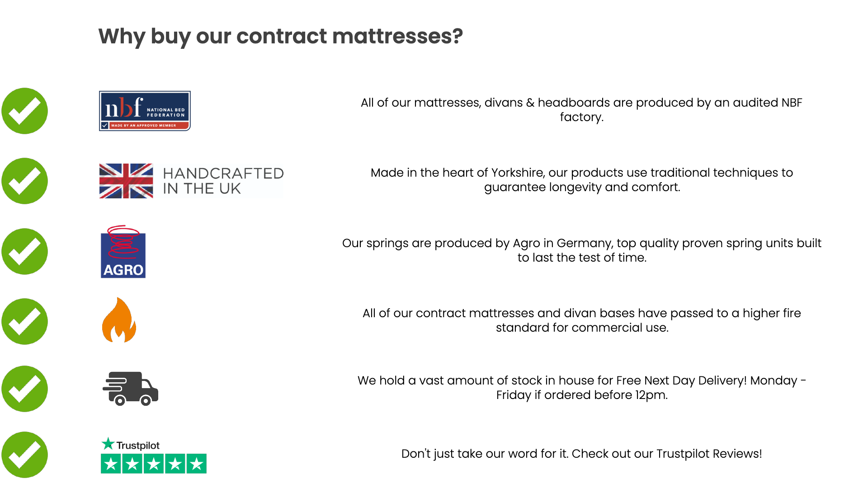Click the green checkmark beside Handcrafted in the UK
Viewport: 868px width, 488px height.
25,181
